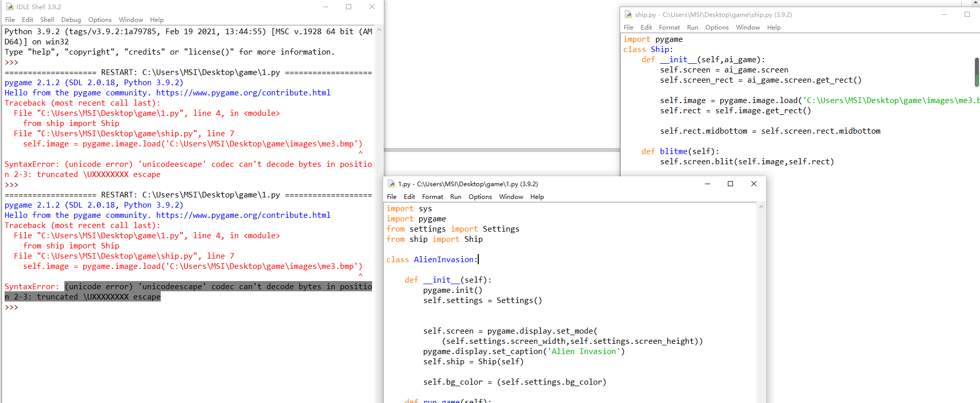Click the IDLE Shell title bar Python icon
980x403 pixels.
tap(9, 7)
